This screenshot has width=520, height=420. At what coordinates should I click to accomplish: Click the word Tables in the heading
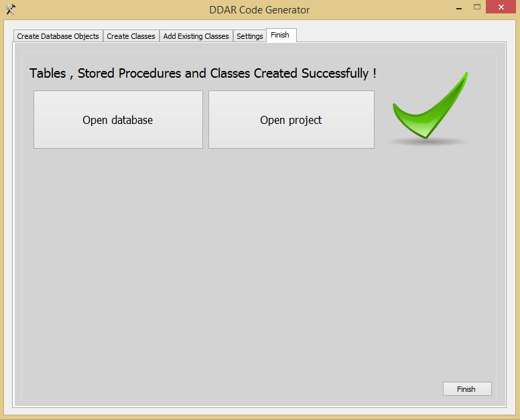(48, 73)
